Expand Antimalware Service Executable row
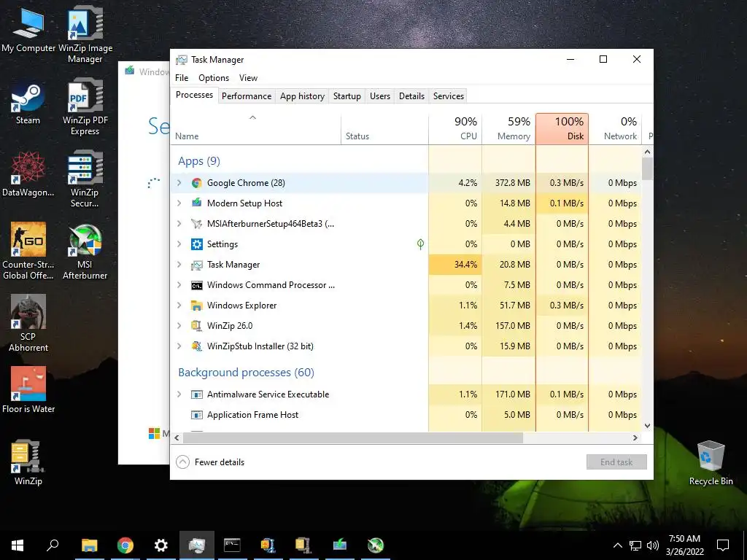 tap(179, 394)
